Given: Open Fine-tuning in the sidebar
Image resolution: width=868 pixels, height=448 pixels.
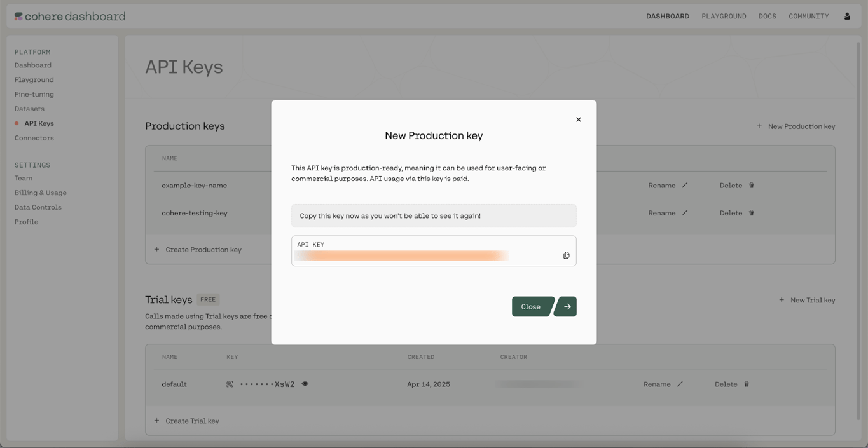Looking at the screenshot, I should pos(34,95).
